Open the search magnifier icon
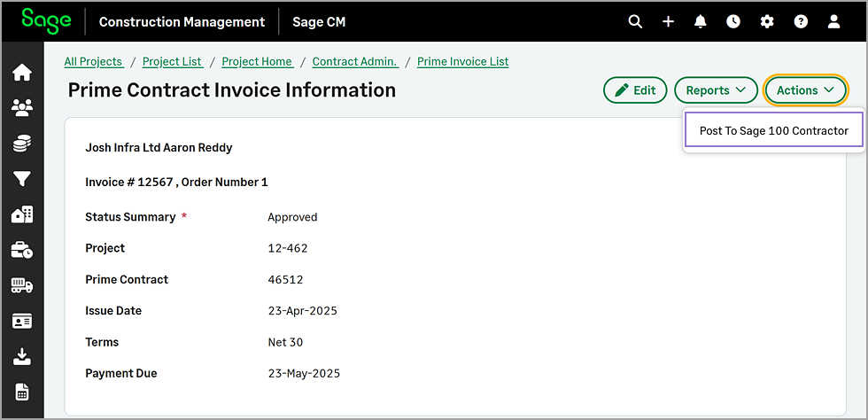 click(x=636, y=21)
